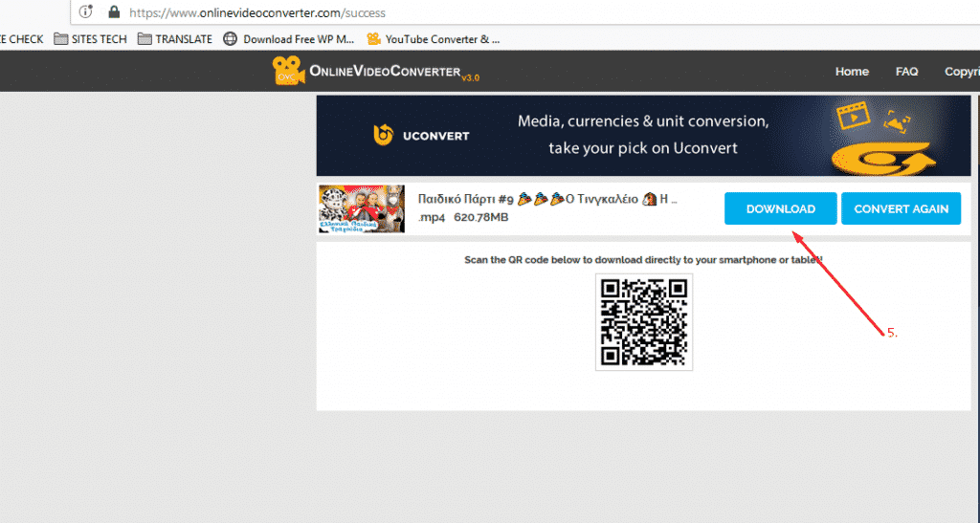Viewport: 980px width, 523px height.
Task: Open the Home navigation link
Action: pos(852,71)
